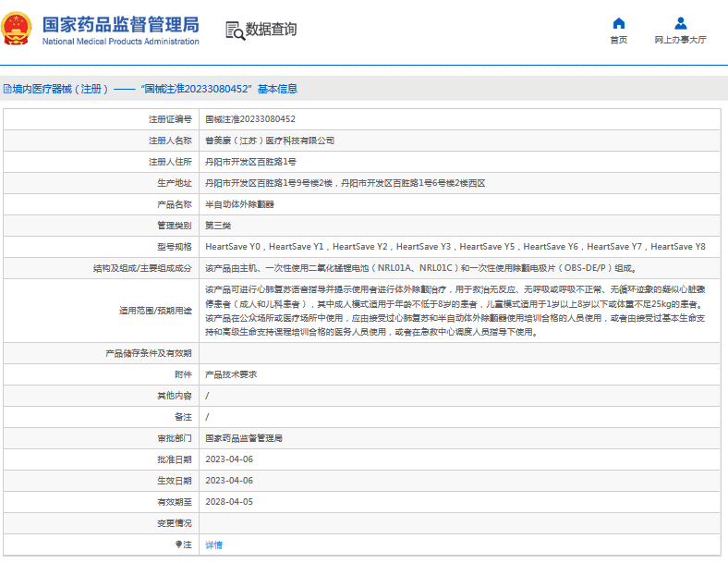Click the 管理类别 row label

click(x=174, y=226)
